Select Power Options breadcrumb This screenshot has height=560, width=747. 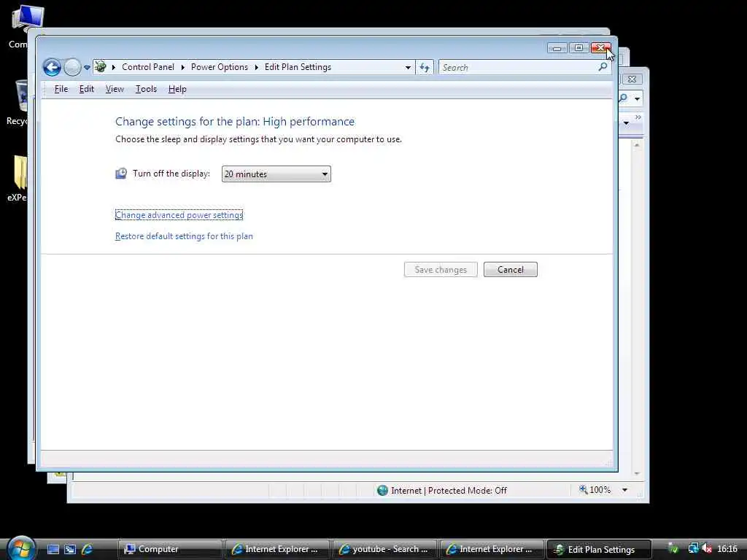coord(219,67)
